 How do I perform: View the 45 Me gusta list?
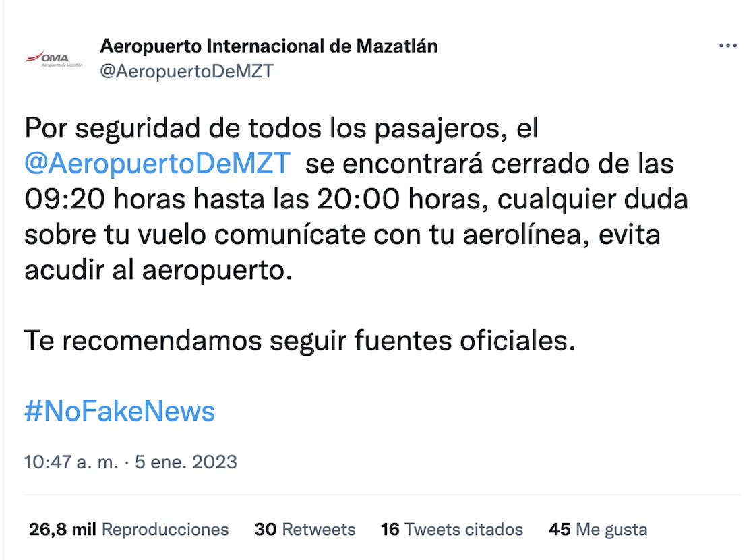coord(598,530)
